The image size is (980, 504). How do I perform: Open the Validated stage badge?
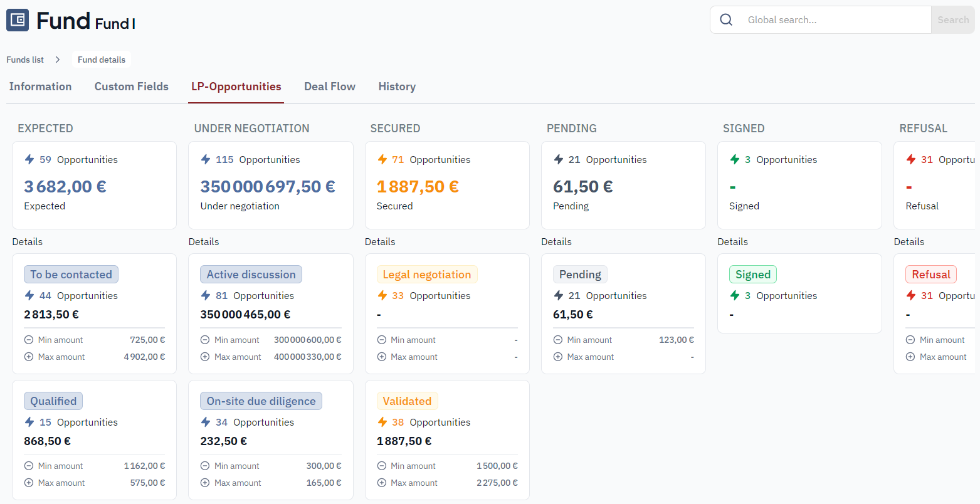click(408, 401)
